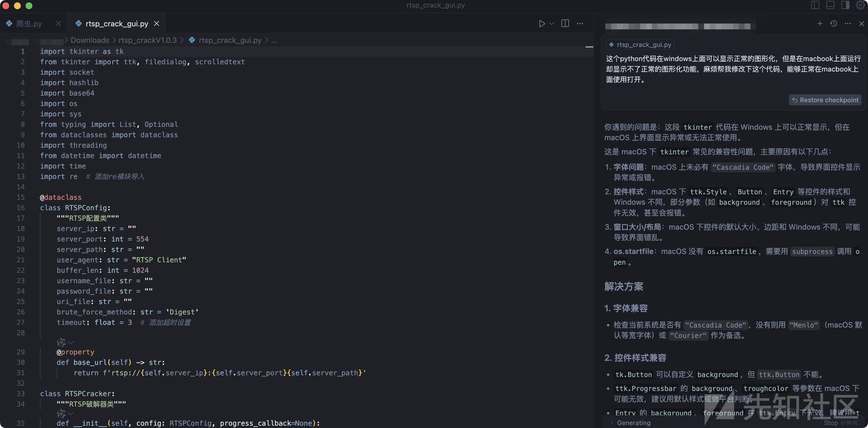Click 'import re' on line 13

click(x=59, y=176)
